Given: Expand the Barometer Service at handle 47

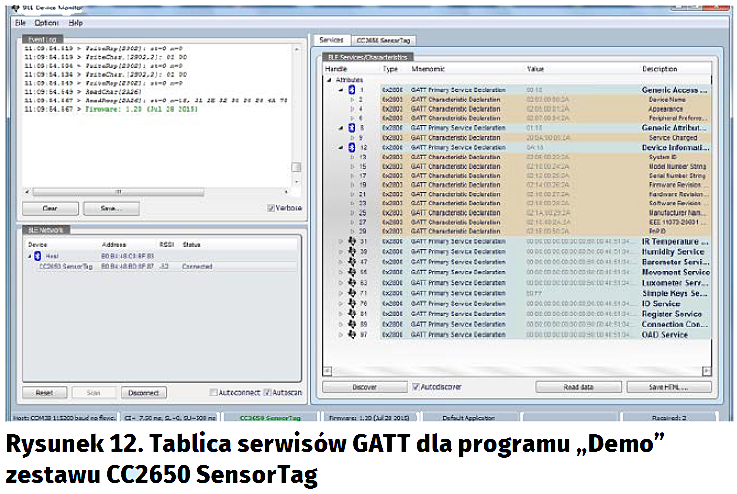Looking at the screenshot, I should pos(340,261).
